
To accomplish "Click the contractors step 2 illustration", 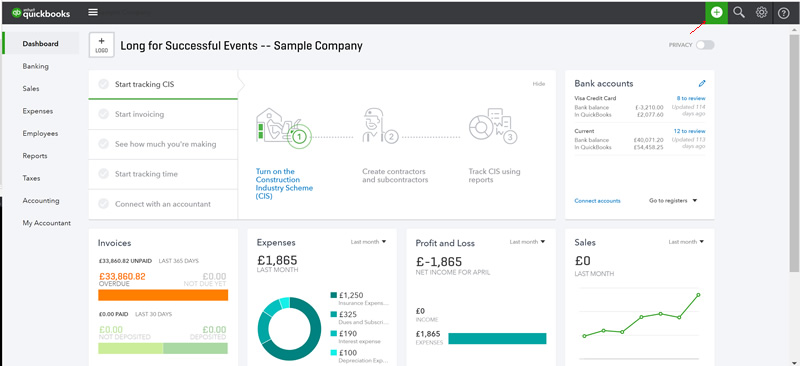I will (x=380, y=125).
